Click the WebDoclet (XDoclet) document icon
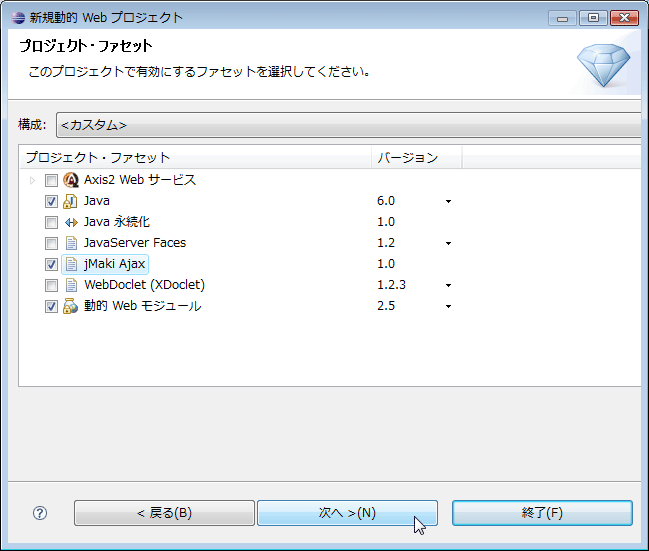Image resolution: width=649 pixels, height=551 pixels. (x=71, y=285)
